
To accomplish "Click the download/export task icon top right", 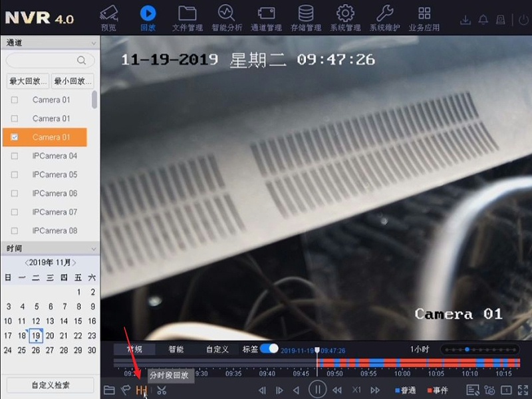I will pyautogui.click(x=466, y=21).
